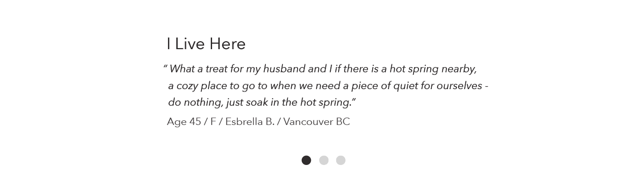The image size is (644, 187).
Task: Click the "Age 45" text
Action: pos(184,122)
